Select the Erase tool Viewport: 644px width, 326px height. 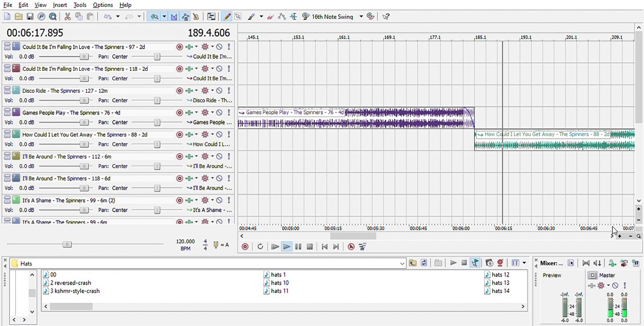(271, 17)
